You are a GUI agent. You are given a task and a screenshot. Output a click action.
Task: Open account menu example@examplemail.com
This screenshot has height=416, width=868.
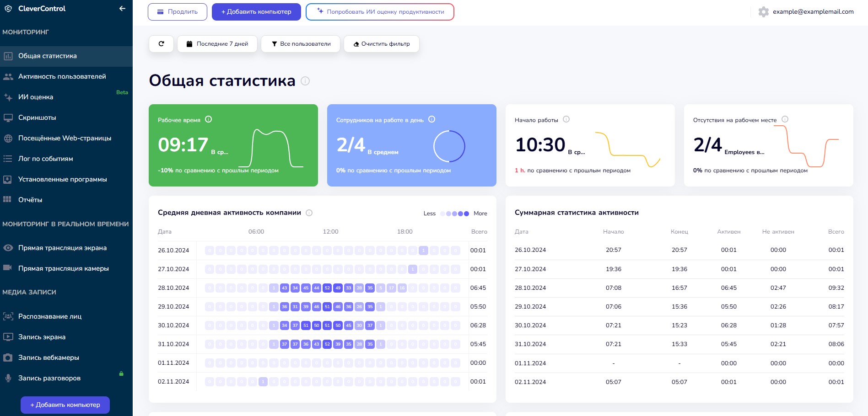coord(813,12)
